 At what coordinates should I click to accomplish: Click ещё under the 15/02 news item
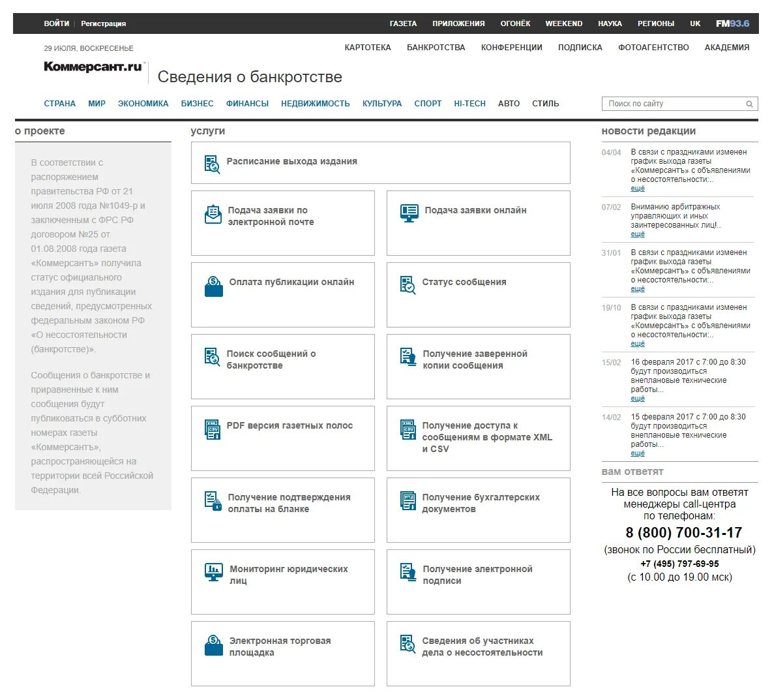click(638, 399)
